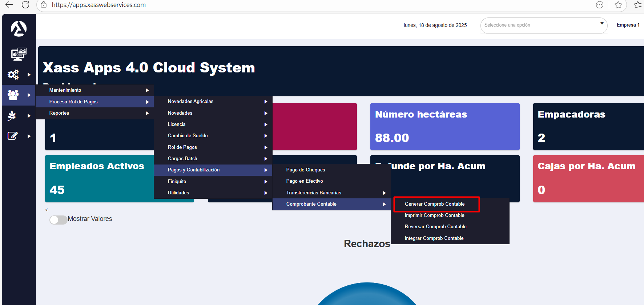Open the plant agriculture sidebar icon
This screenshot has height=305, width=644.
pos(12,116)
